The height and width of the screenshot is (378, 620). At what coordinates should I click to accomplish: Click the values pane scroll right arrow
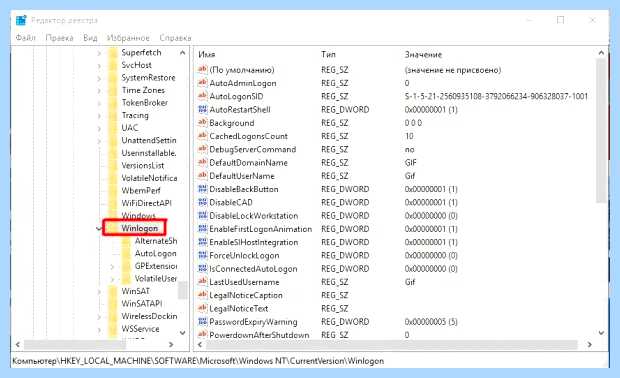590,344
